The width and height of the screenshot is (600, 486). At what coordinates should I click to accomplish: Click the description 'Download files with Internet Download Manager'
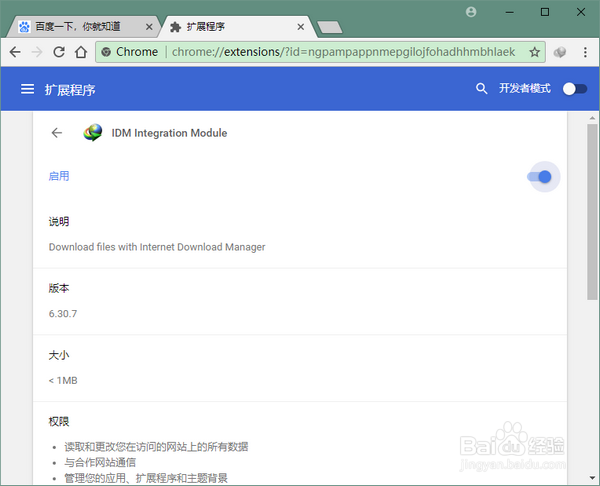tap(157, 247)
